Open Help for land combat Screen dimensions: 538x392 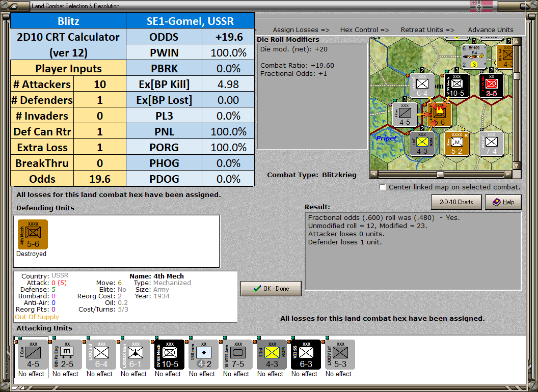click(503, 202)
